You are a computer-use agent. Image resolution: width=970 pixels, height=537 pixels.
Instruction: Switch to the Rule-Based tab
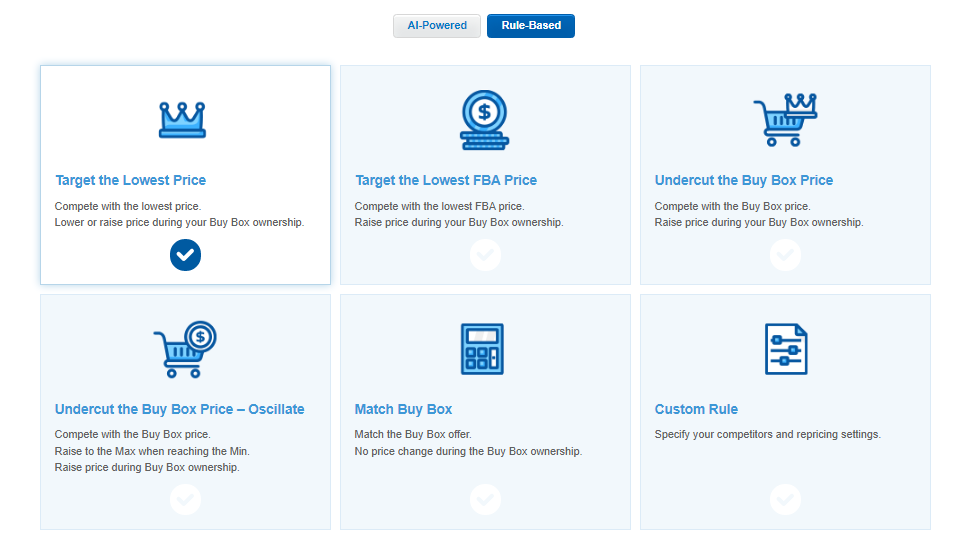pos(531,26)
